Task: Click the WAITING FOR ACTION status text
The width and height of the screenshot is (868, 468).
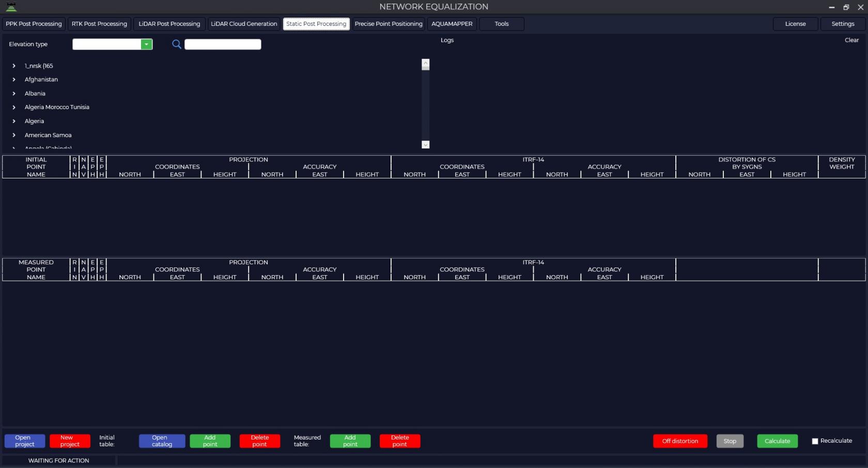Action: (x=58, y=460)
